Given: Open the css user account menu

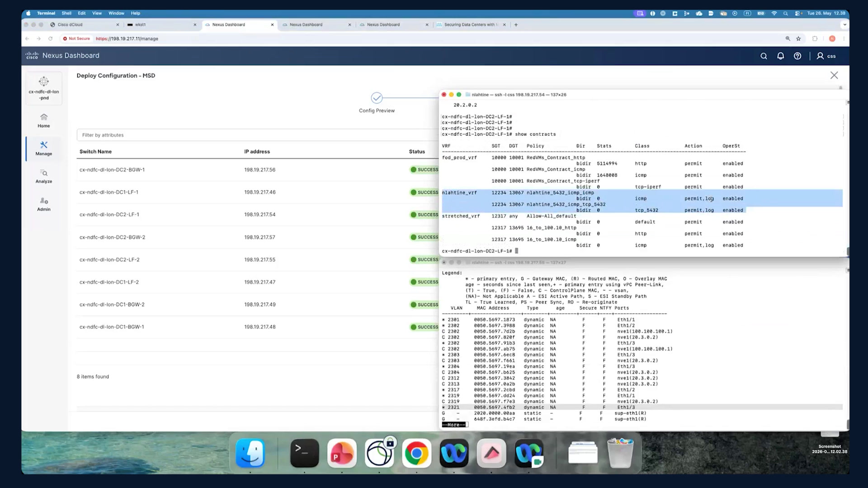Looking at the screenshot, I should point(826,56).
